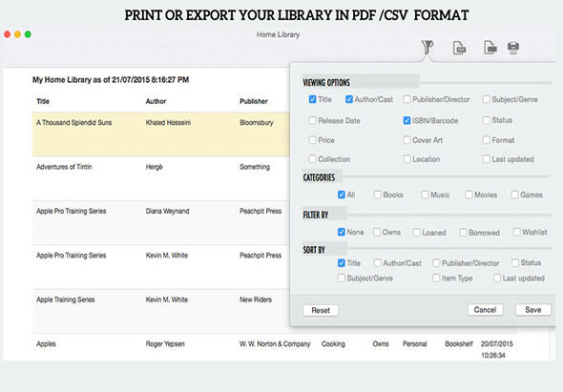Select the Apples book title
This screenshot has width=563, height=392.
click(46, 344)
